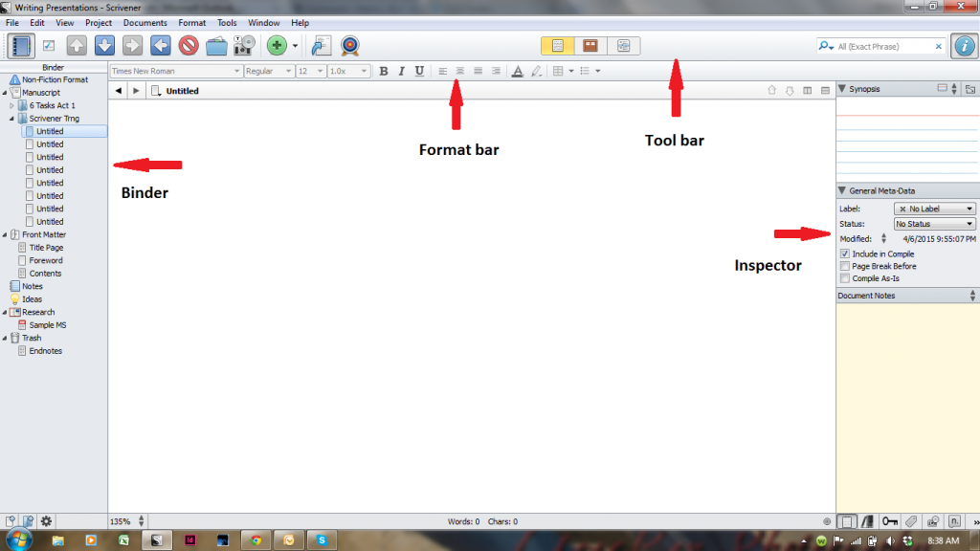Image resolution: width=980 pixels, height=551 pixels.
Task: Open the Project menu
Action: coord(99,23)
